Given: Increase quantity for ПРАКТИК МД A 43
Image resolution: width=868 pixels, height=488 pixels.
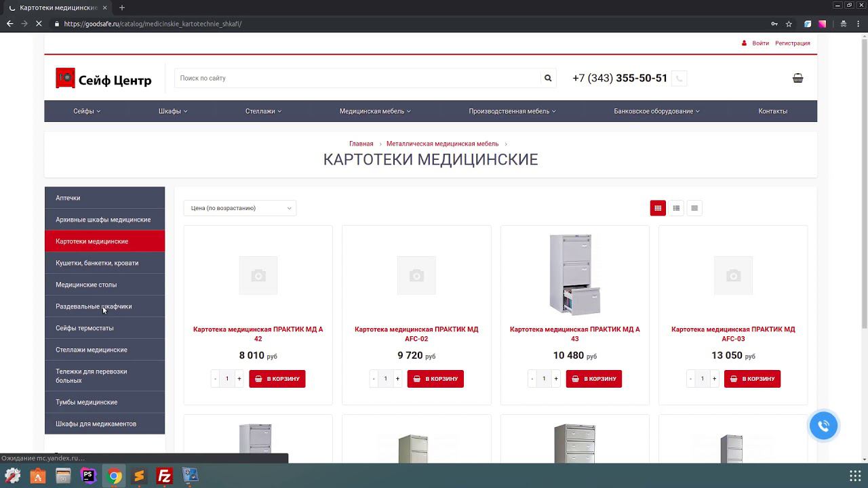Looking at the screenshot, I should click(x=556, y=379).
